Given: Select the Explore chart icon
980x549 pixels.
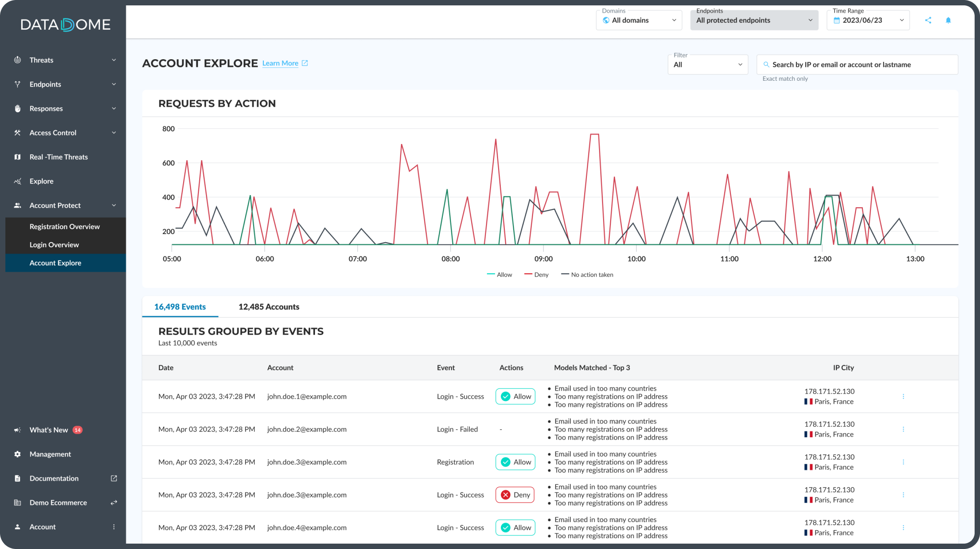Looking at the screenshot, I should click(x=17, y=181).
